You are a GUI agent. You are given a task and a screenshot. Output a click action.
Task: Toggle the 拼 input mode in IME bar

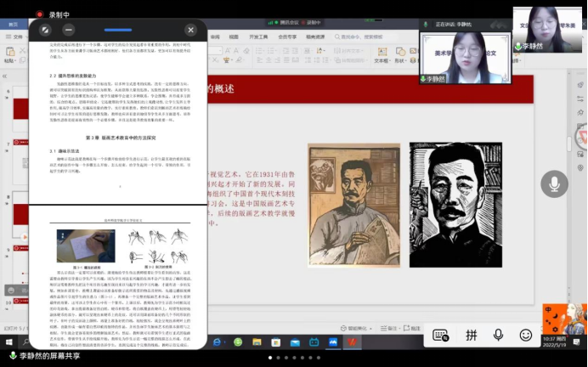click(x=471, y=335)
